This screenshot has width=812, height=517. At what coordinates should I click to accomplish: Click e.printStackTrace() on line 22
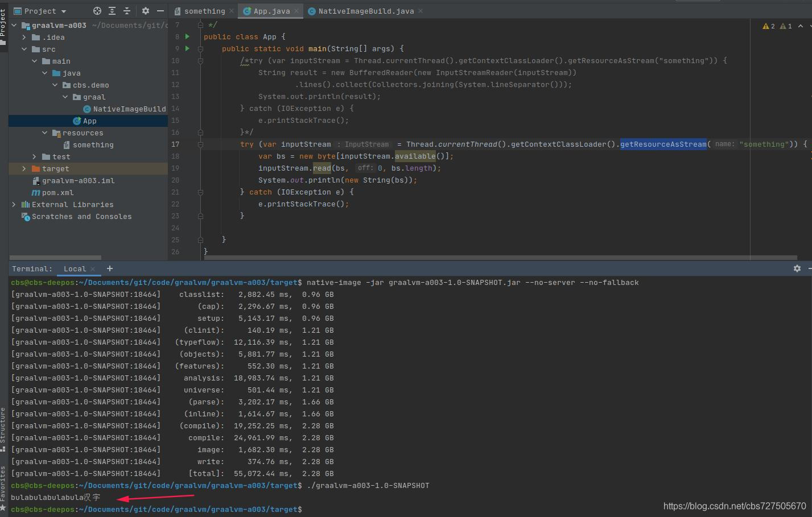(303, 204)
